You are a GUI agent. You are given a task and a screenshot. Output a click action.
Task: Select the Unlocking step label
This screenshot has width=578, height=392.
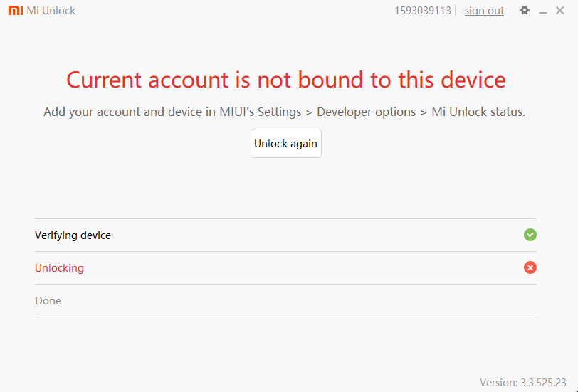[59, 268]
